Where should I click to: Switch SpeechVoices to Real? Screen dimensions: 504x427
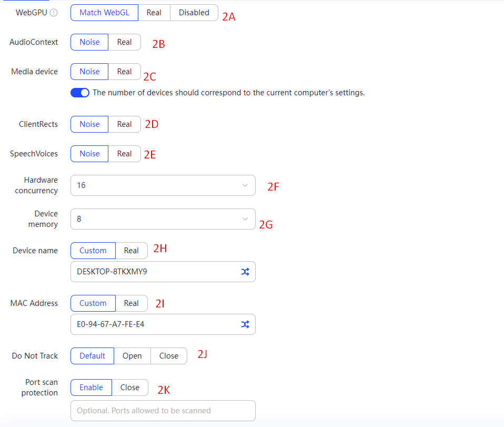click(x=124, y=154)
